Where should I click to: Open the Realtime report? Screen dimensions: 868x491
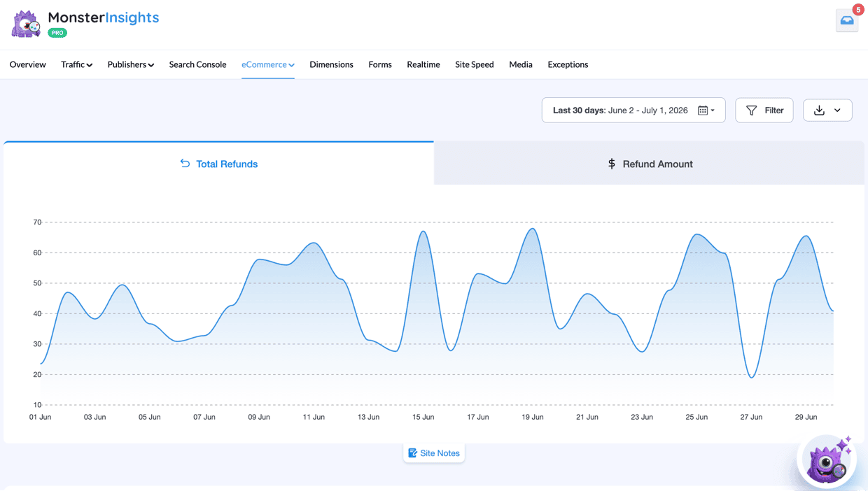[x=423, y=64]
